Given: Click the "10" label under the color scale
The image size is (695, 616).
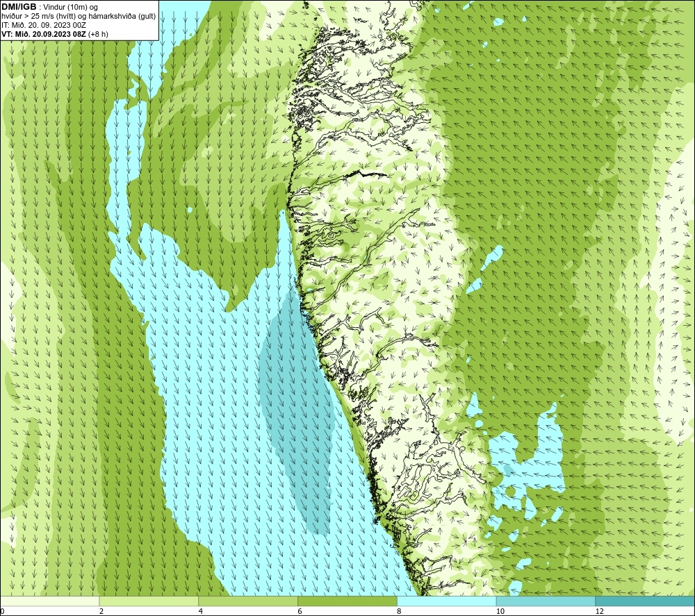Looking at the screenshot, I should coord(500,612).
